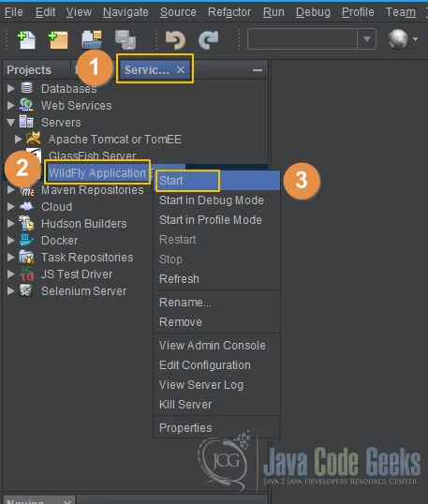The width and height of the screenshot is (428, 504).
Task: Switch to the Projects tab
Action: 29,69
